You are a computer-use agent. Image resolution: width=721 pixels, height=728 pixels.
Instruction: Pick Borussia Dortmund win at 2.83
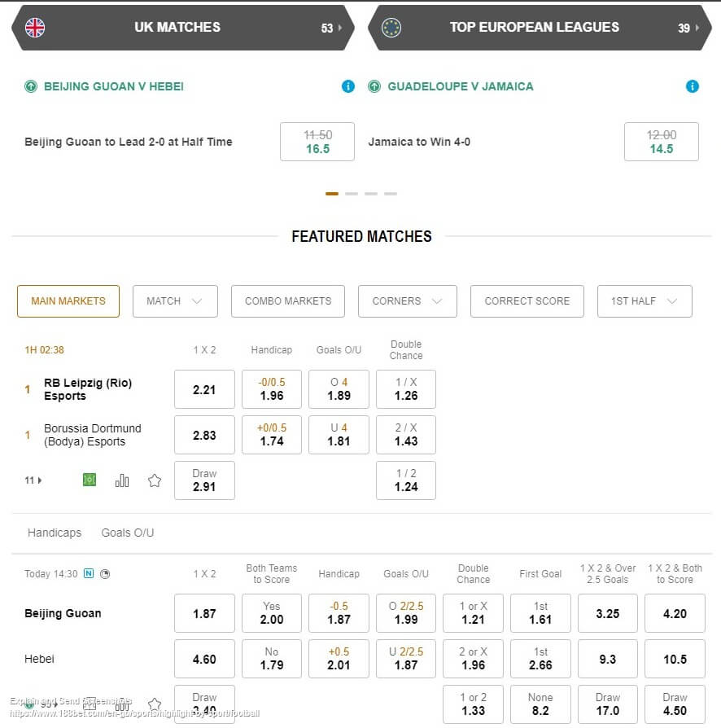point(204,435)
